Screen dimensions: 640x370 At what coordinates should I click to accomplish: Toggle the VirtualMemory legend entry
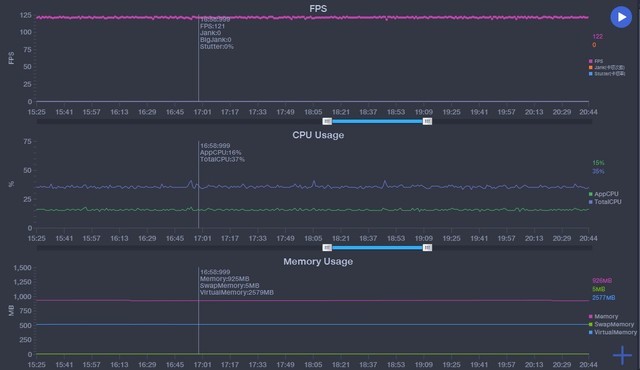[613, 332]
